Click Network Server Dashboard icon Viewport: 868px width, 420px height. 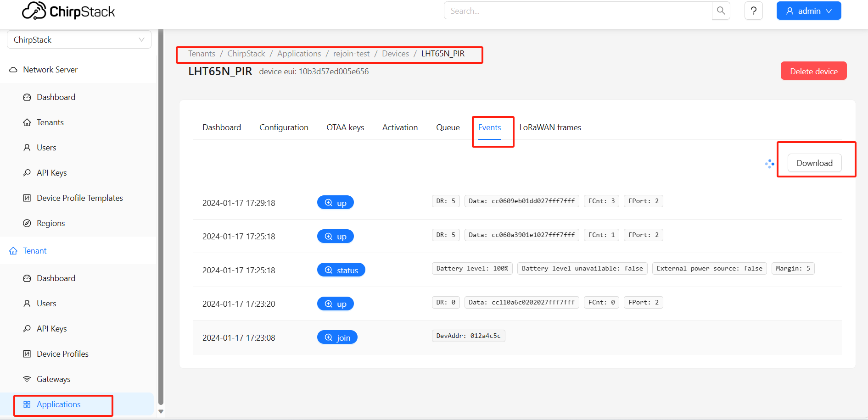(27, 97)
